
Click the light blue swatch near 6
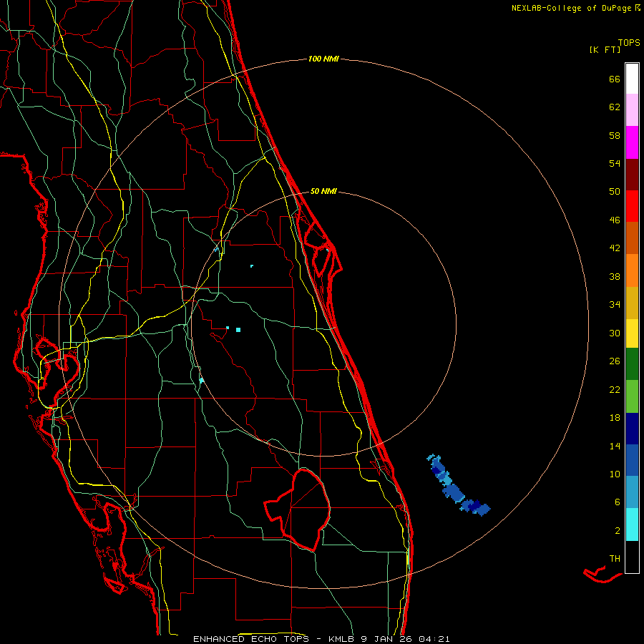coord(632,492)
